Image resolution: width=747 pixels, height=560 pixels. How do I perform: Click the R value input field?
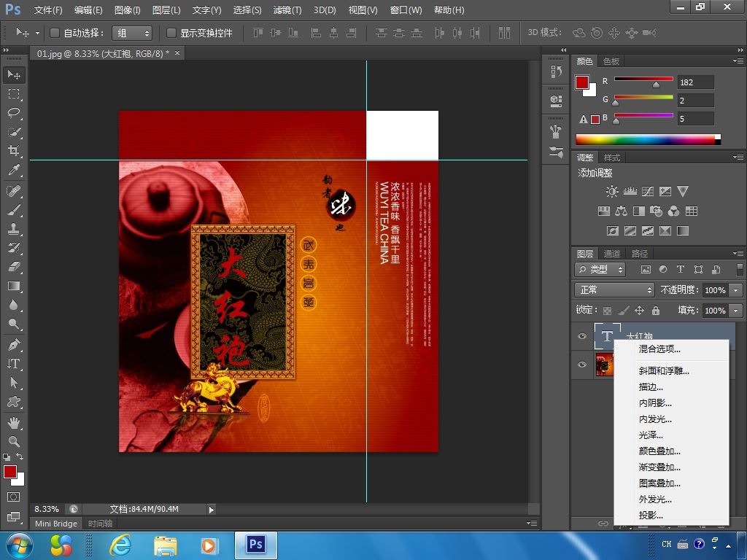tap(695, 82)
